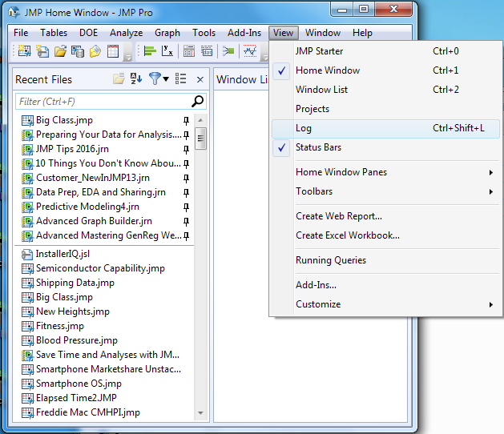Toggle the checked Home Window menu item

click(385, 70)
